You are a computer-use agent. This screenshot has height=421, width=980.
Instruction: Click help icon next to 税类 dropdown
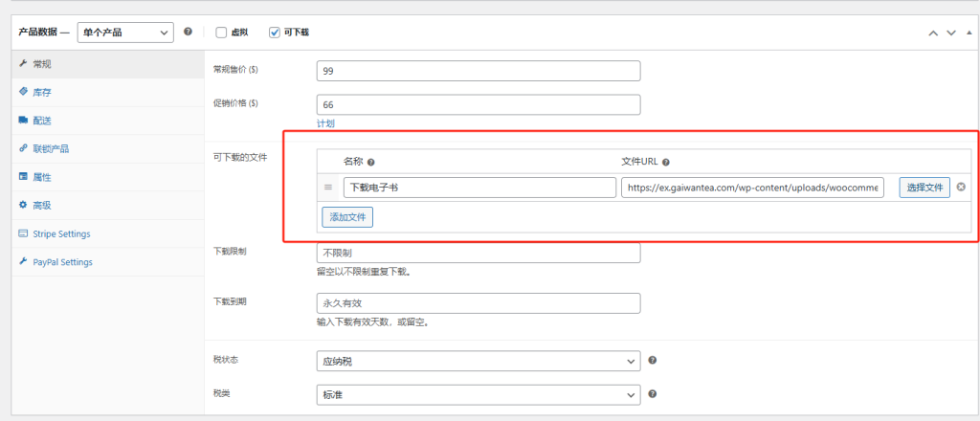point(652,393)
